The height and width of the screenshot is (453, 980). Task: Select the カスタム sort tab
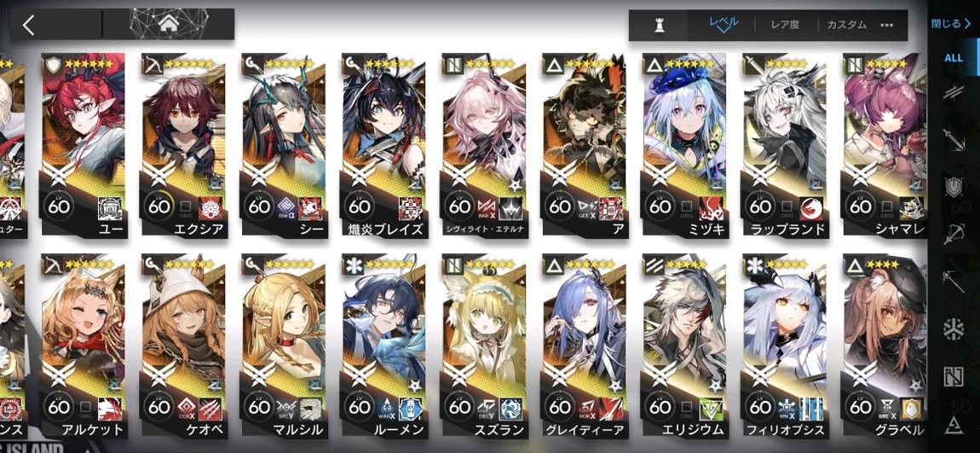coord(847,25)
